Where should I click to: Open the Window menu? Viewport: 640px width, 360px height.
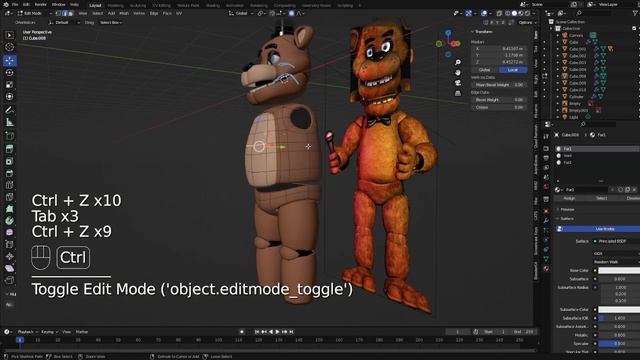pyautogui.click(x=58, y=4)
